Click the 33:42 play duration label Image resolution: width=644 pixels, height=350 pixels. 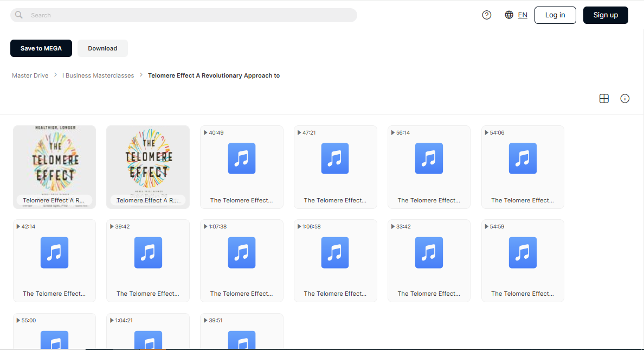pos(401,227)
